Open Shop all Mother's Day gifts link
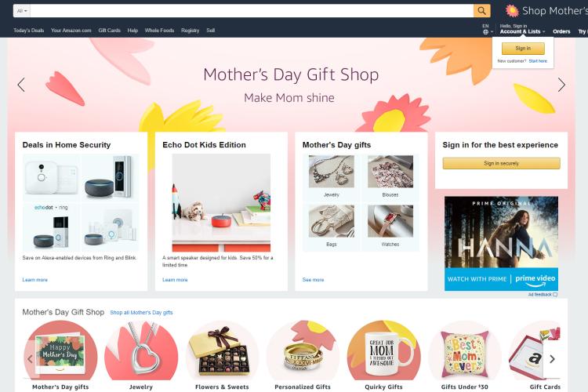The image size is (588, 392). pyautogui.click(x=141, y=313)
